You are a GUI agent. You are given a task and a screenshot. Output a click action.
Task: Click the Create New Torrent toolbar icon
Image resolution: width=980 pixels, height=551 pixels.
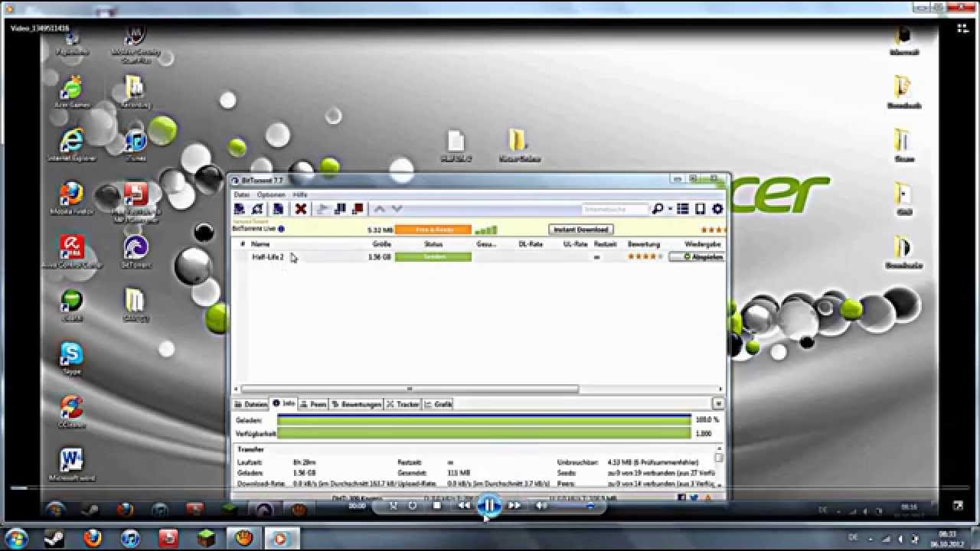pyautogui.click(x=278, y=209)
